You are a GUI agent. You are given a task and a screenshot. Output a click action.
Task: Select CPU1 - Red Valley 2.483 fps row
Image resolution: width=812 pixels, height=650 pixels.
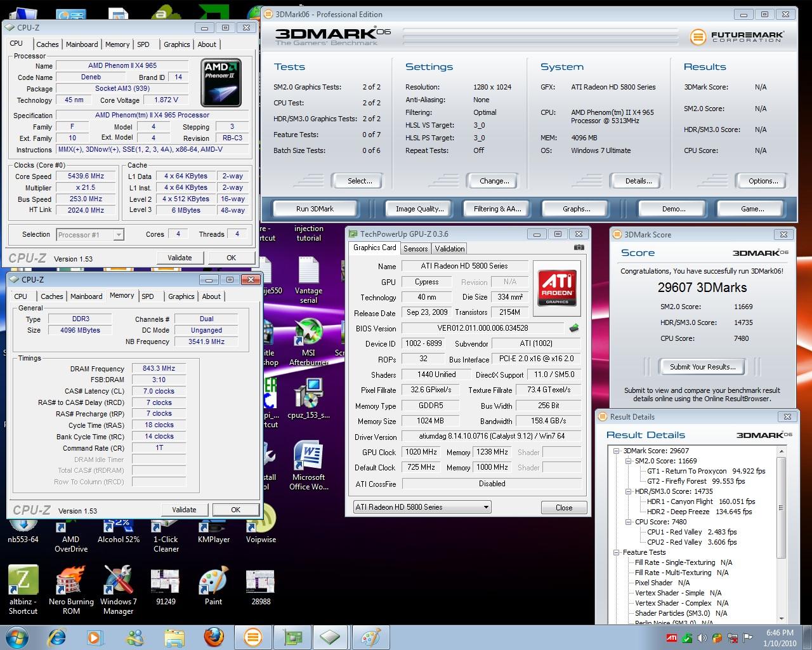(691, 532)
